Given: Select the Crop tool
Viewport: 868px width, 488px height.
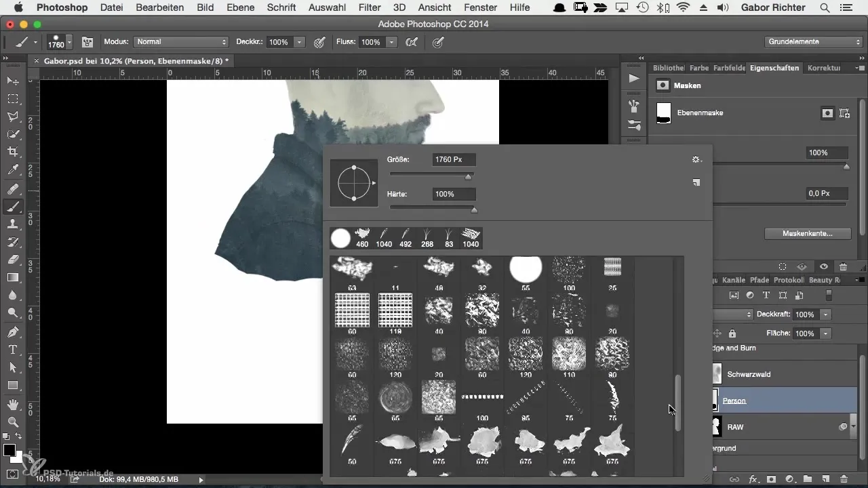Looking at the screenshot, I should coord(13,152).
